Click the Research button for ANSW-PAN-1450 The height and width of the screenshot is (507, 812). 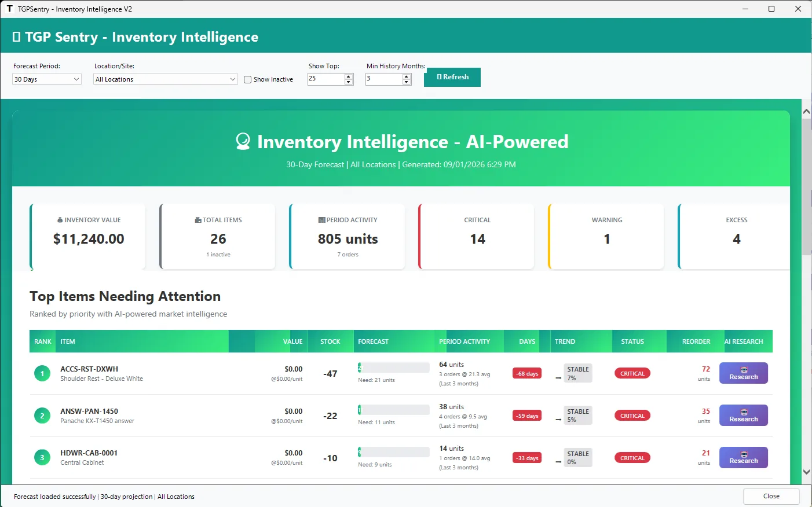(744, 416)
